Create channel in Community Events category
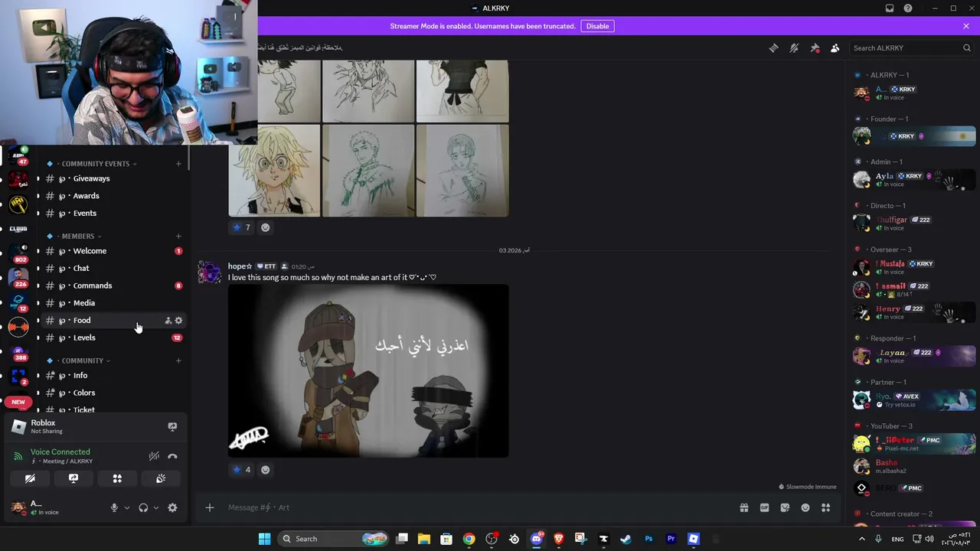The width and height of the screenshot is (980, 551). pyautogui.click(x=178, y=164)
